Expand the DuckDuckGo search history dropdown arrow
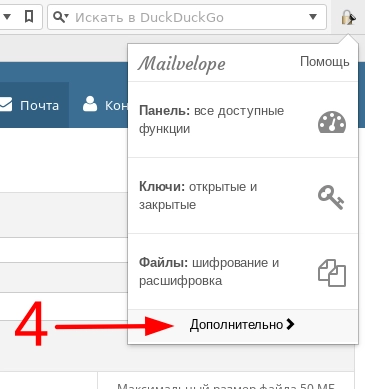The image size is (365, 389). coord(313,17)
